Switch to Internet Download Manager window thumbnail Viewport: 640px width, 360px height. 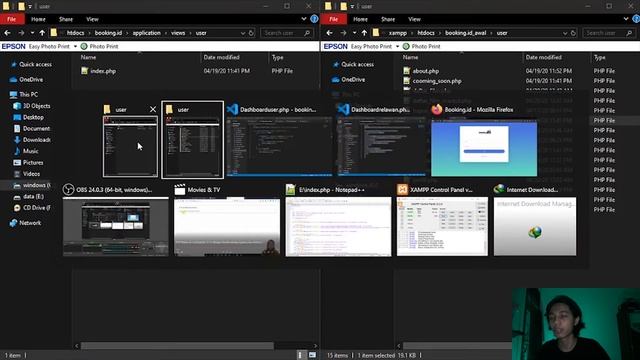tap(535, 227)
